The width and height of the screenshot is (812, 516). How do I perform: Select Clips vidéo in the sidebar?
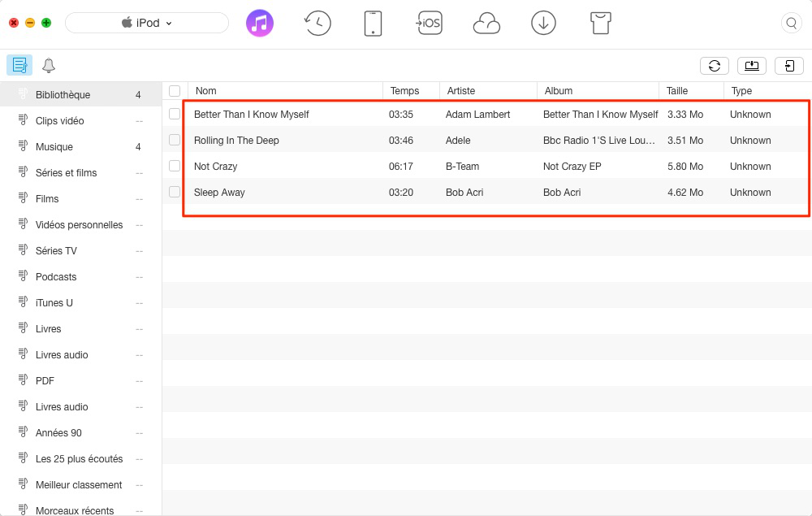click(80, 121)
